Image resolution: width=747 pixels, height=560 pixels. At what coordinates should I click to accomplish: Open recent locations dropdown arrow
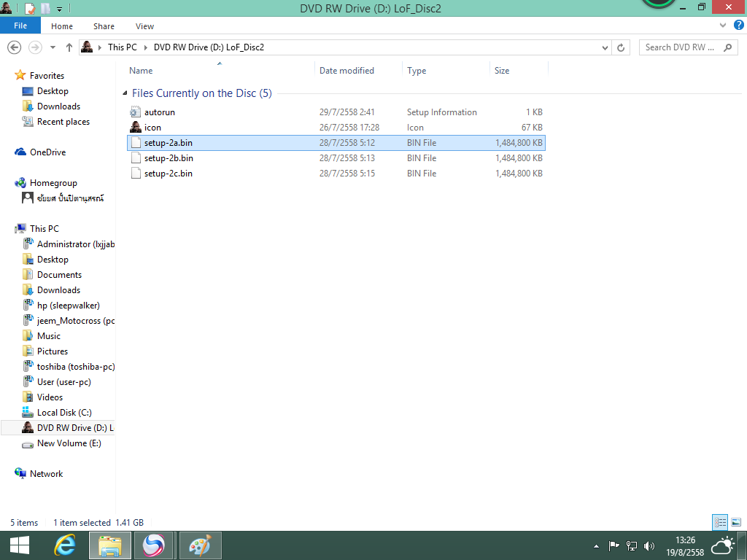pos(53,47)
